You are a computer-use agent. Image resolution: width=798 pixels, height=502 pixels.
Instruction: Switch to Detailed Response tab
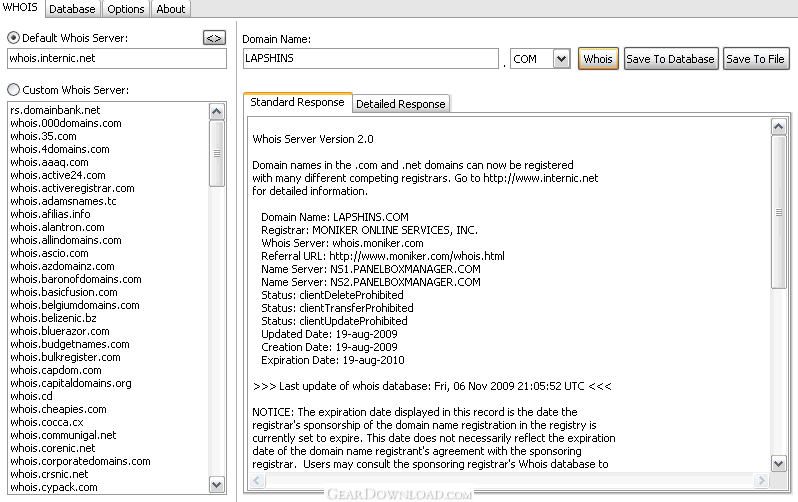401,104
